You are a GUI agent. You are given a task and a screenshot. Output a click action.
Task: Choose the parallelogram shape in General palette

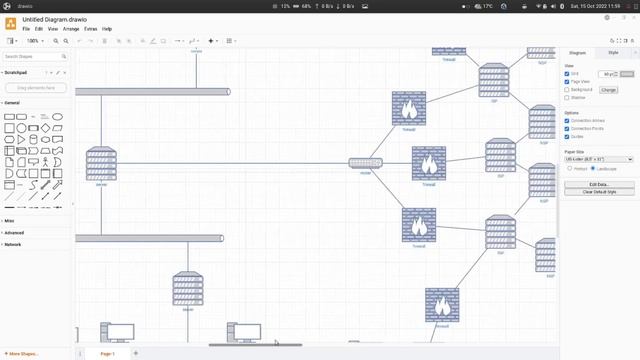[x=58, y=128]
